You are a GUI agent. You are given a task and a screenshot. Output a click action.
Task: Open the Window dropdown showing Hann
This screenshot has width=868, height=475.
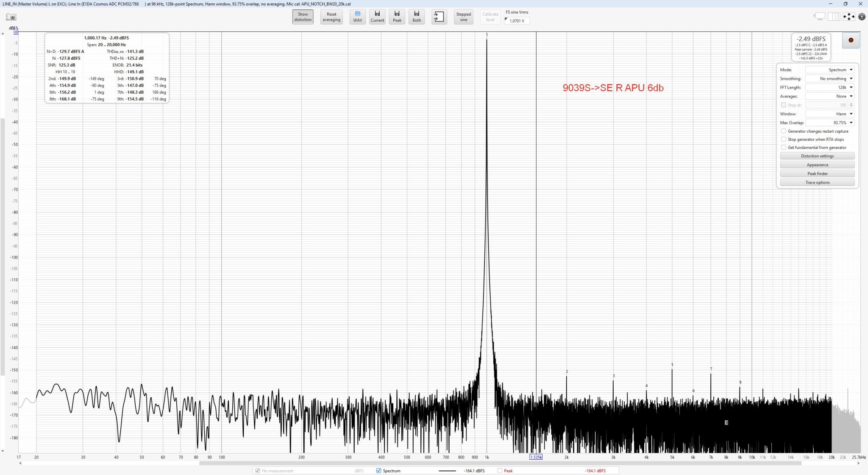coord(830,114)
